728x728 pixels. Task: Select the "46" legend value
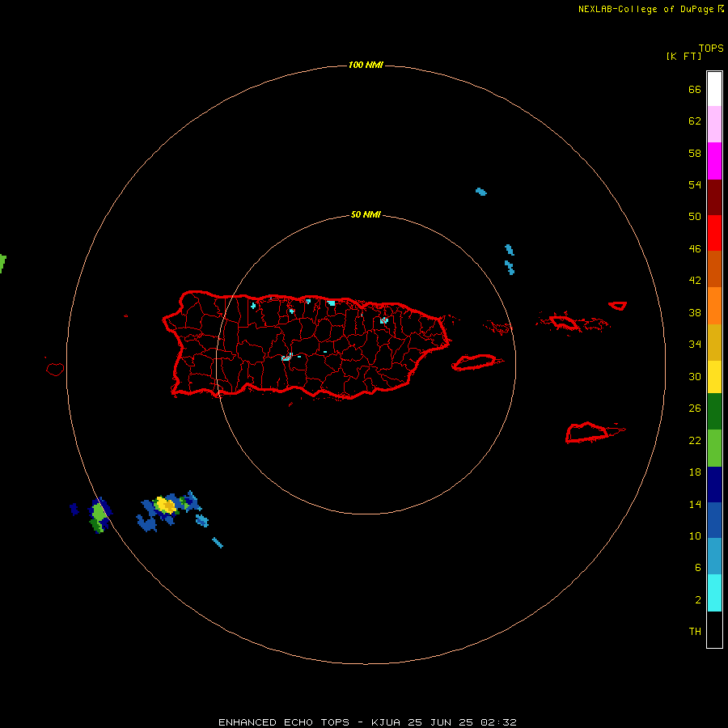tap(695, 248)
